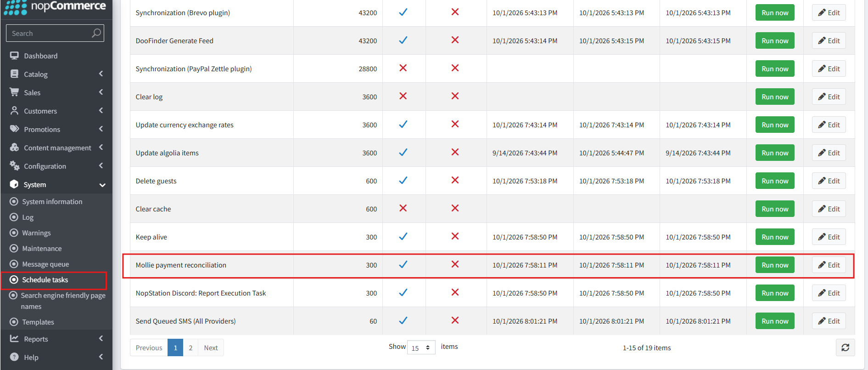Click the Configuration gears icon

tap(14, 165)
